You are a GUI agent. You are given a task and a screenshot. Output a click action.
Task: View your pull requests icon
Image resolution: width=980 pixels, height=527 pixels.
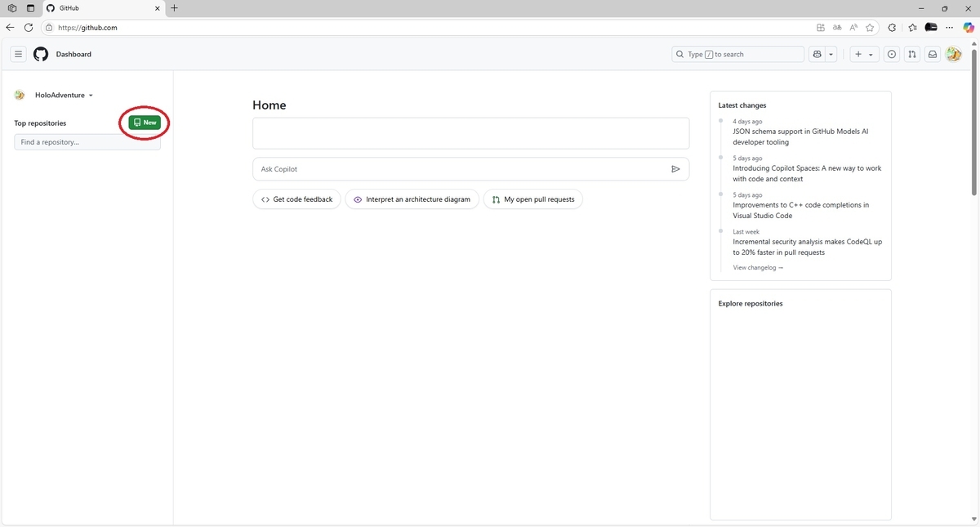click(911, 54)
